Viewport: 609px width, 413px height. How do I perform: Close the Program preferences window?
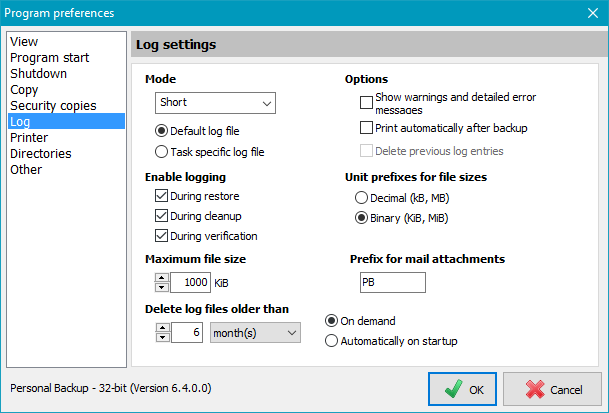click(593, 13)
